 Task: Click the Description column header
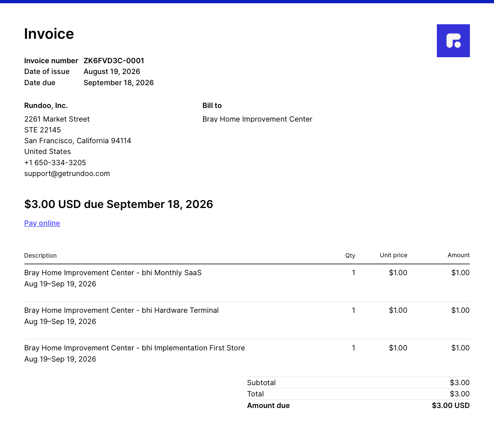click(40, 256)
